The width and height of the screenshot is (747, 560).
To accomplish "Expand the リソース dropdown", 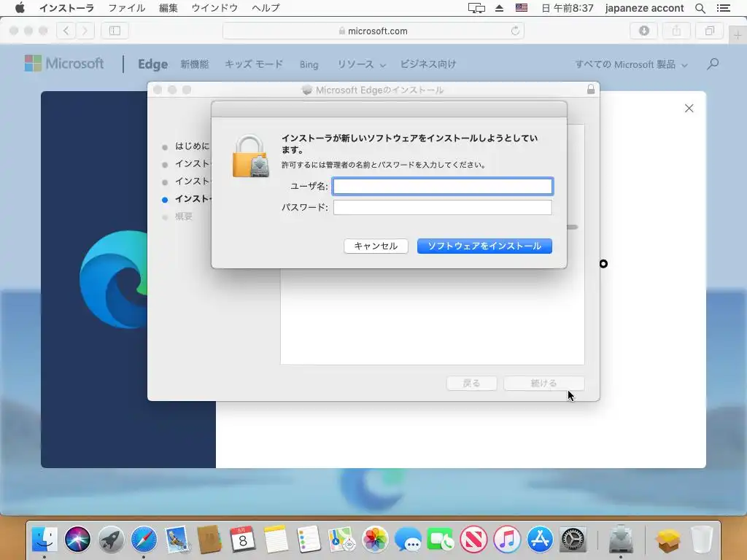I will [361, 64].
